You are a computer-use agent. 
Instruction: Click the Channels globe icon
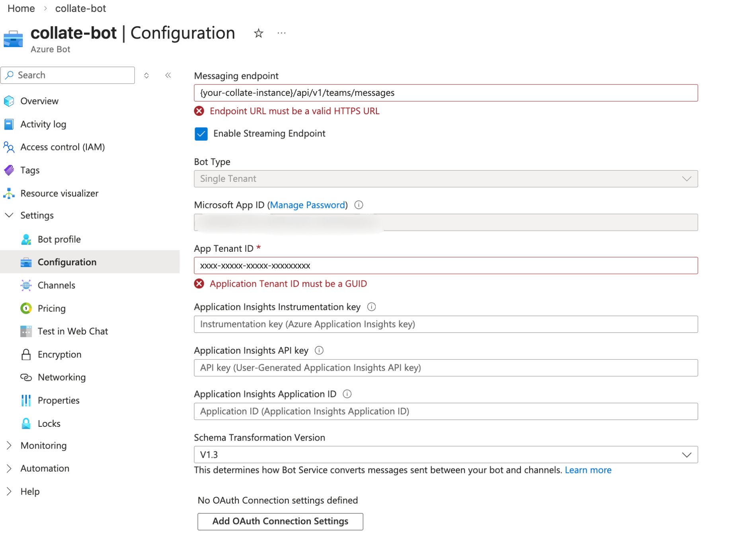coord(26,285)
